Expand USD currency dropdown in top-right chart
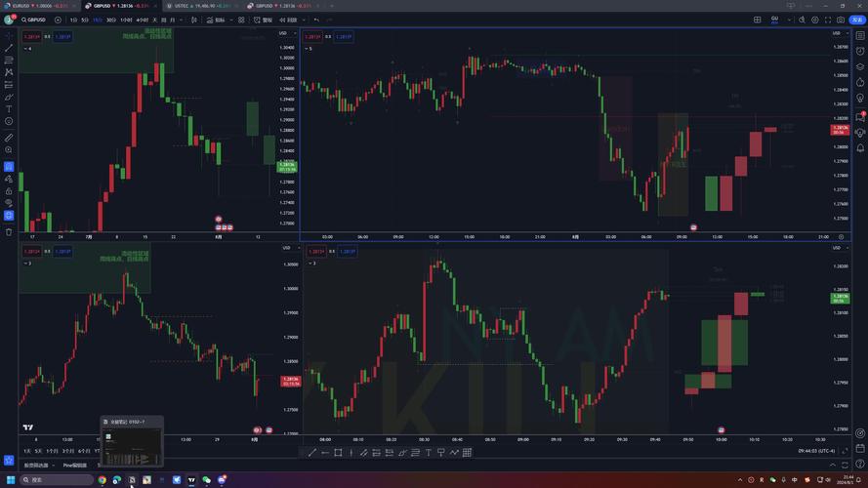The image size is (868, 488). tap(840, 34)
